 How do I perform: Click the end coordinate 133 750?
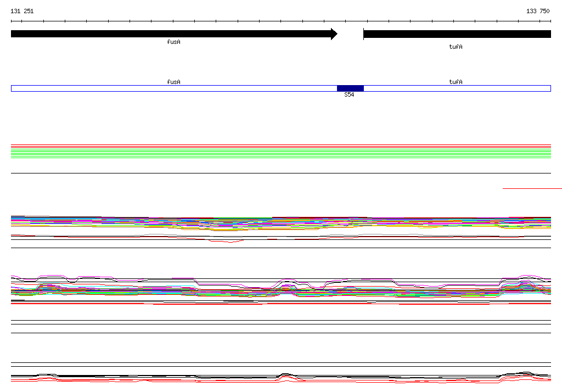tap(538, 11)
